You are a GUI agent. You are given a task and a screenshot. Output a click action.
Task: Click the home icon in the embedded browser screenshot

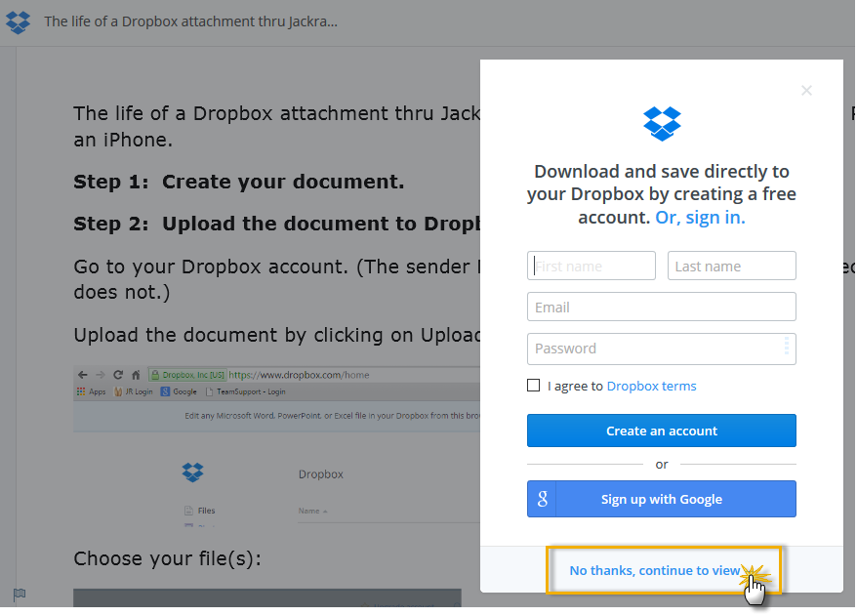[136, 375]
